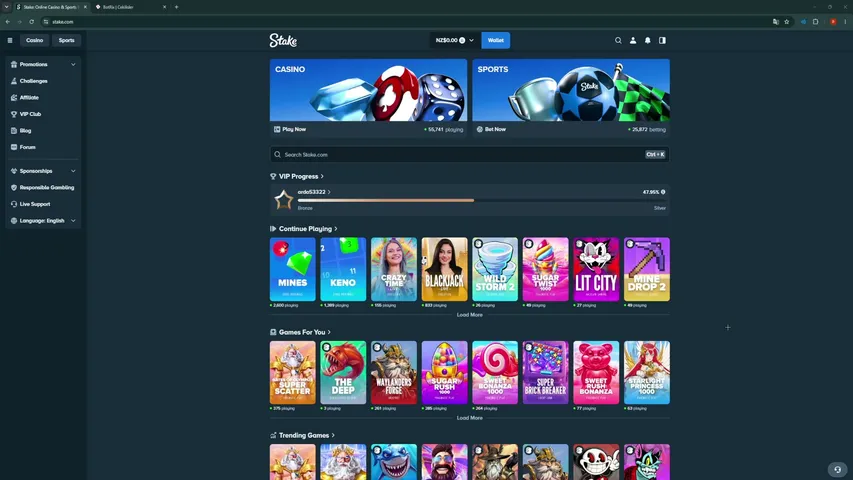
Task: Click the Wallet button
Action: tap(496, 40)
